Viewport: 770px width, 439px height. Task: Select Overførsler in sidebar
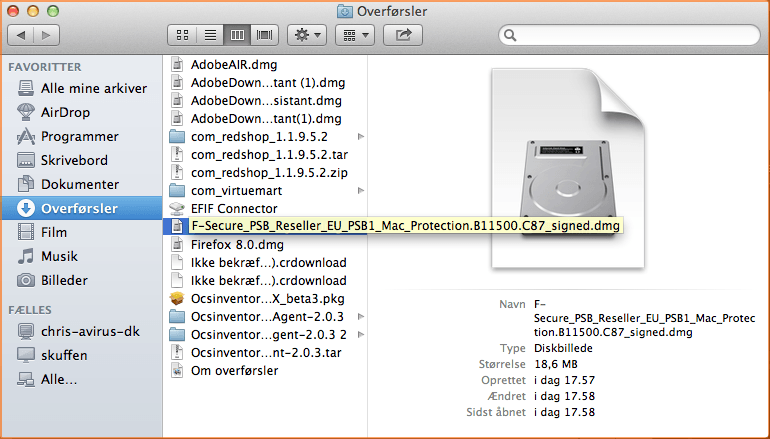(82, 208)
